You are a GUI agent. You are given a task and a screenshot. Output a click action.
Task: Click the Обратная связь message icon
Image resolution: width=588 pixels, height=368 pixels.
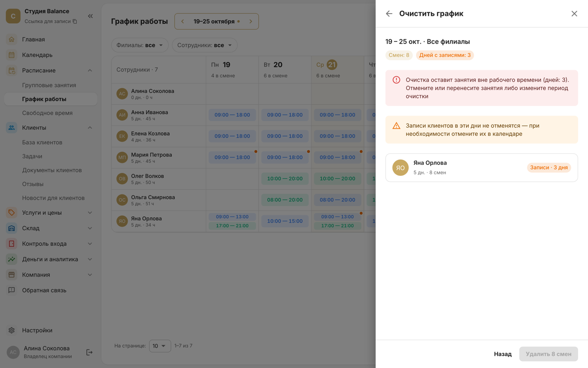(12, 290)
